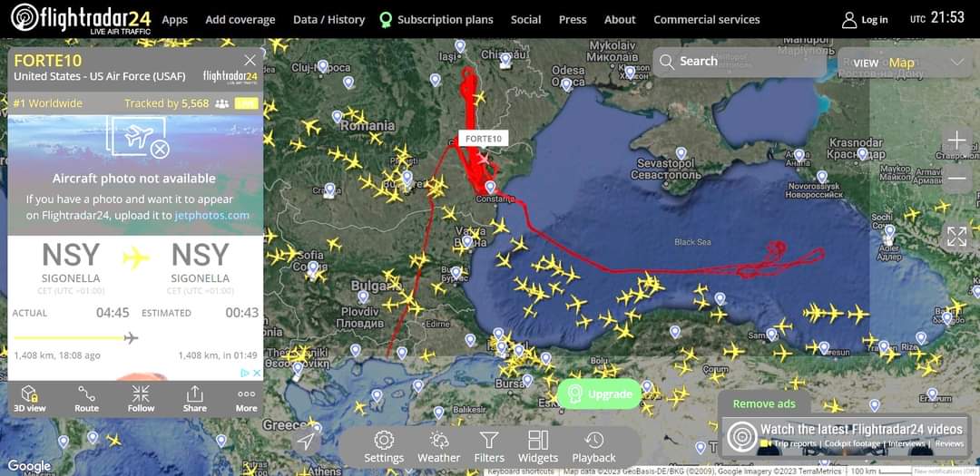Expand the VIEW Map dropdown

click(x=905, y=63)
